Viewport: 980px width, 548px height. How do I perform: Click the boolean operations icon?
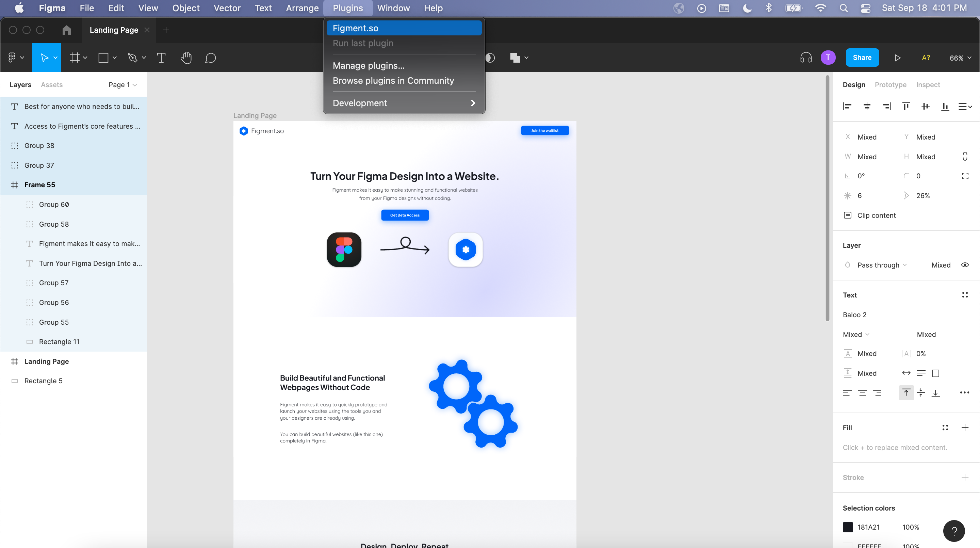pyautogui.click(x=515, y=58)
